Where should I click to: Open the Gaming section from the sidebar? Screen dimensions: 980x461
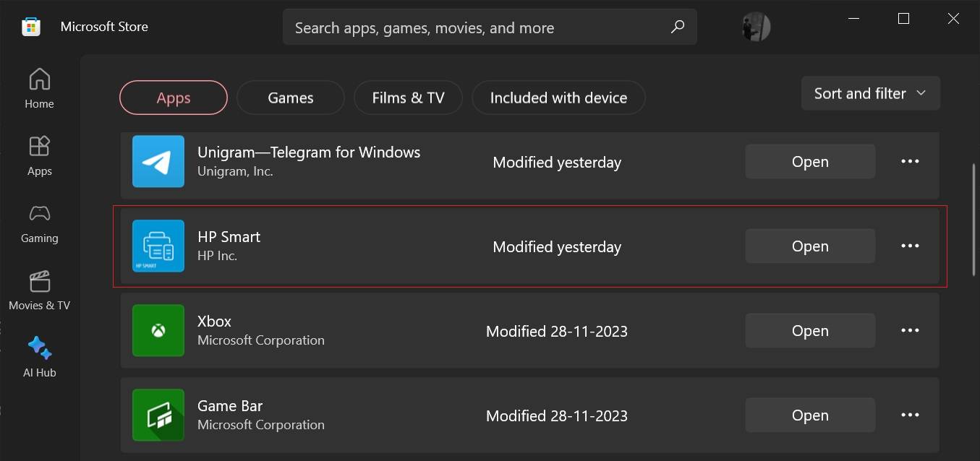[39, 223]
